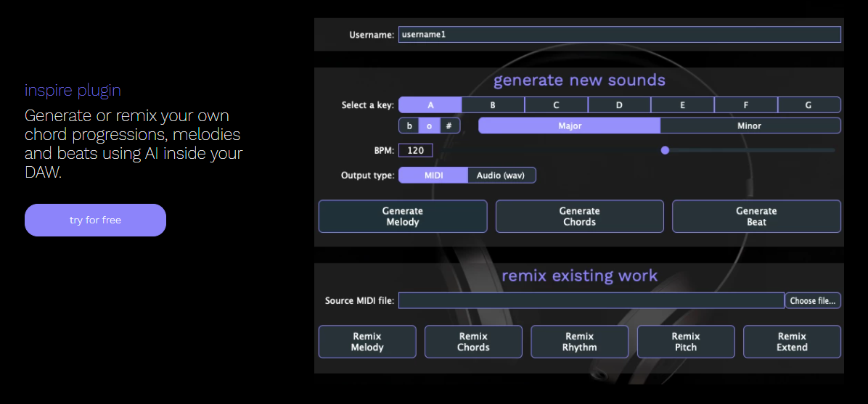Viewport: 868px width, 404px height.
Task: Select key B
Action: [x=493, y=104]
